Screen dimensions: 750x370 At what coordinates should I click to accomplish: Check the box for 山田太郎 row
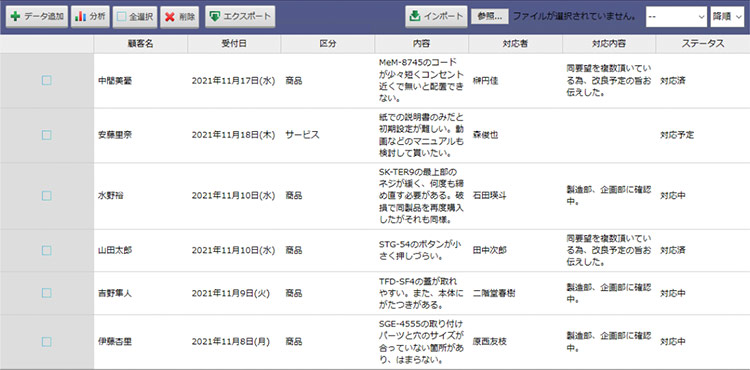click(46, 250)
